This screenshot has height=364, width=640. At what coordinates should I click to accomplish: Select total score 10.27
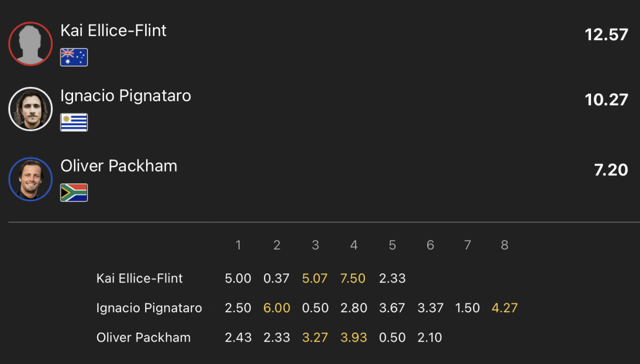(606, 100)
